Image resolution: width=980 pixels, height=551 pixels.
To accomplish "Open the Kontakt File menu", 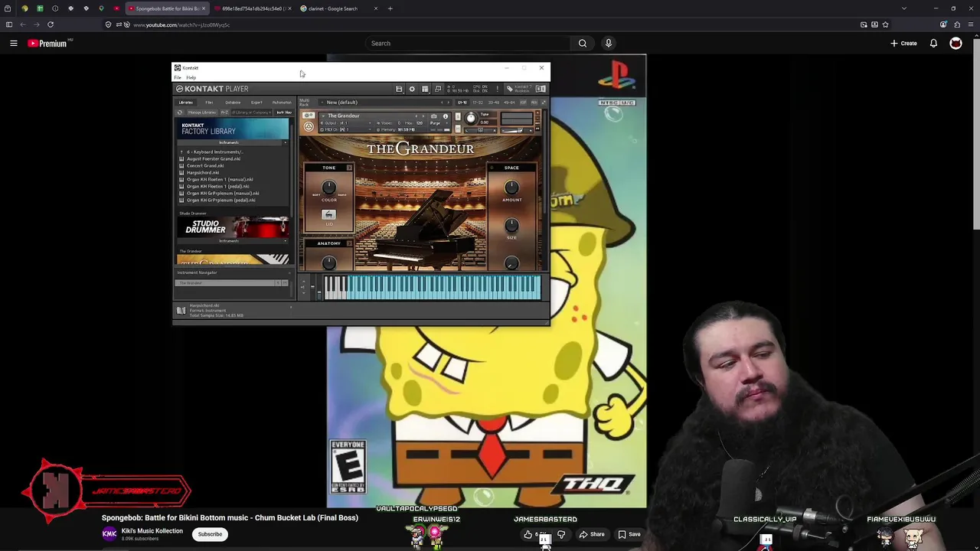I will tap(178, 77).
